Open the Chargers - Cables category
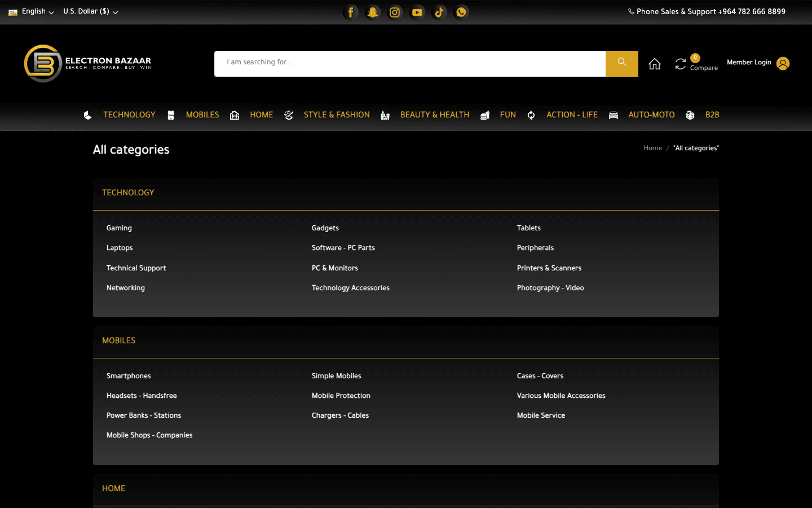Viewport: 812px width, 508px height. coord(340,415)
